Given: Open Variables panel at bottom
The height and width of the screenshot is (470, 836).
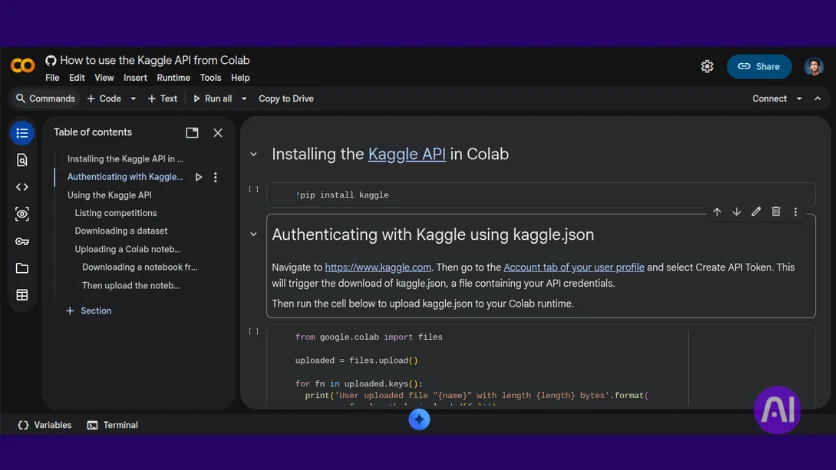Looking at the screenshot, I should pos(45,425).
